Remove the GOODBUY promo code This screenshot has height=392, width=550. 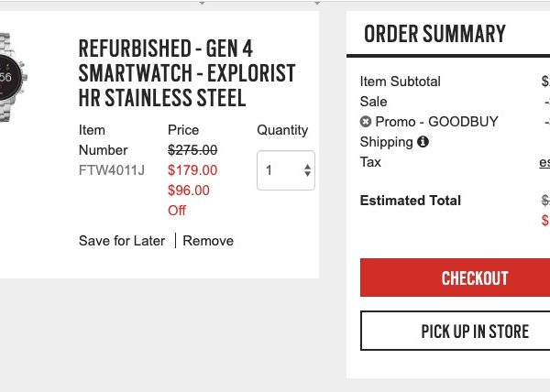pos(366,122)
